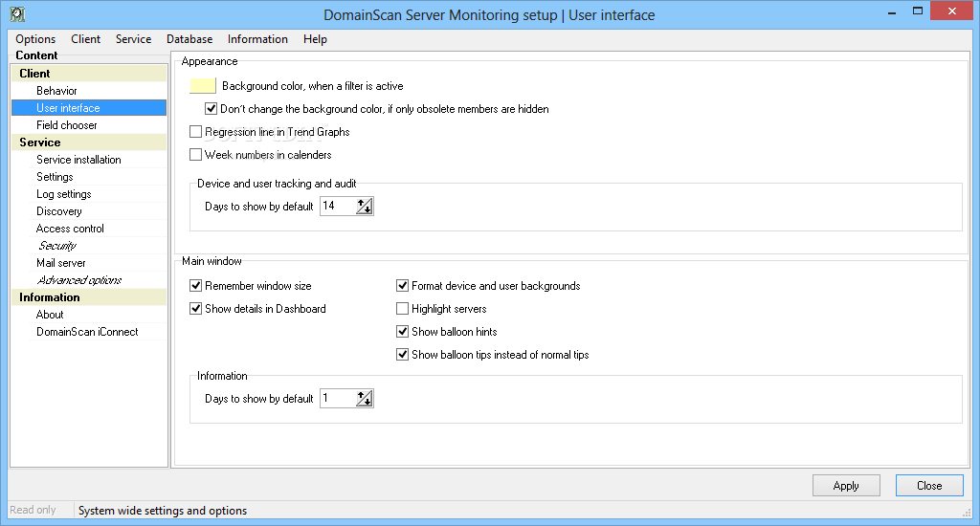Viewport: 980px width, 526px height.
Task: Toggle Show details in Dashboard checkbox
Action: point(195,309)
